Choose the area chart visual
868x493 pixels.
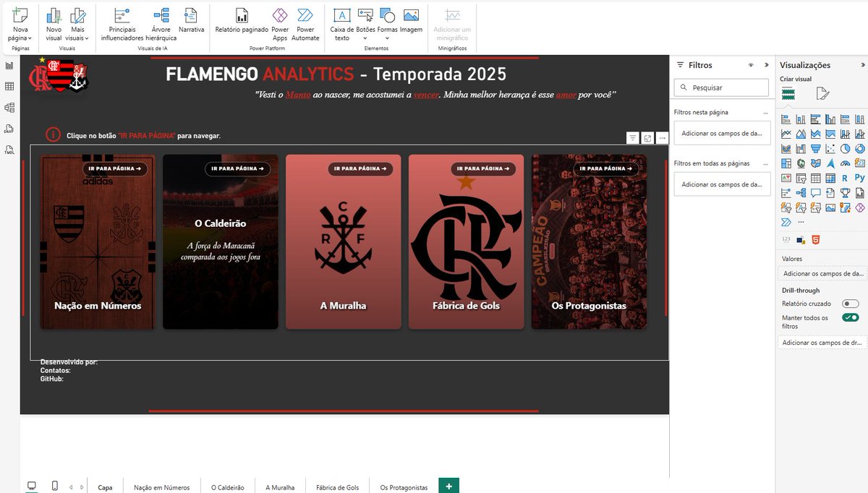[801, 134]
